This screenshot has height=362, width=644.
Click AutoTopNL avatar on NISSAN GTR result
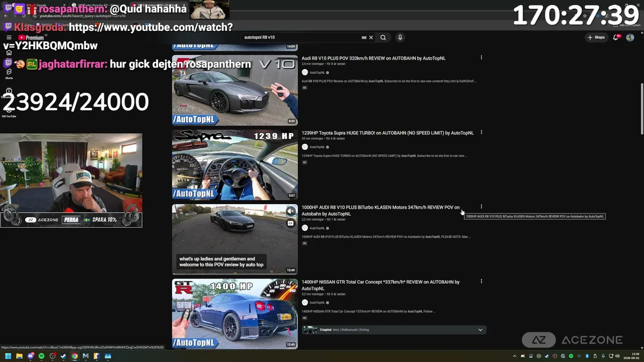304,302
